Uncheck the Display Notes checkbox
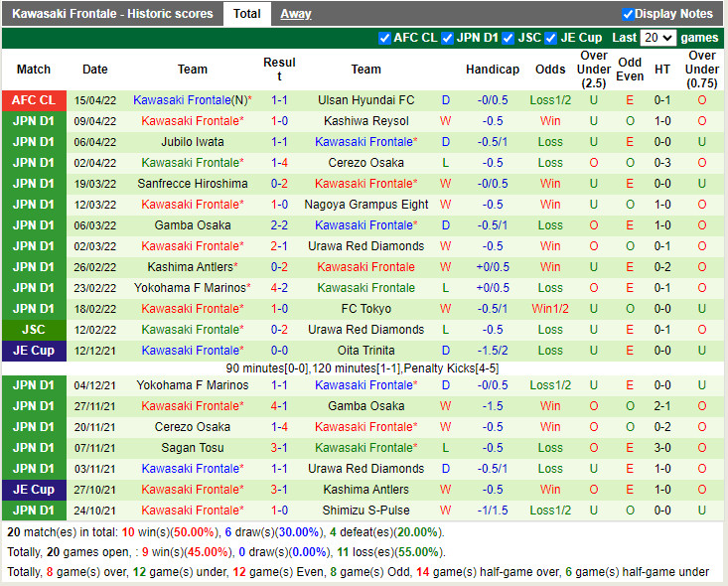The image size is (728, 586). [x=628, y=14]
